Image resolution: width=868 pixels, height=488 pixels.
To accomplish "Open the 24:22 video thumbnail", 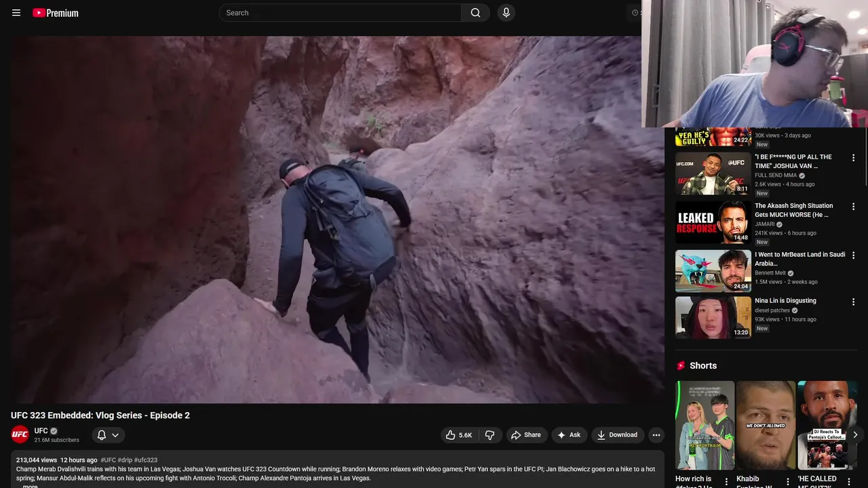I will coord(713,137).
